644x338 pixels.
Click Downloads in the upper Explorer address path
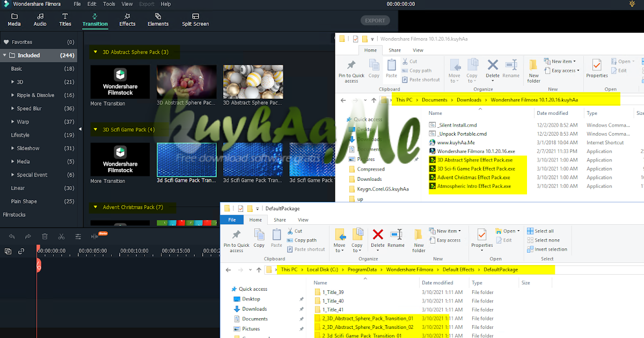pyautogui.click(x=469, y=100)
